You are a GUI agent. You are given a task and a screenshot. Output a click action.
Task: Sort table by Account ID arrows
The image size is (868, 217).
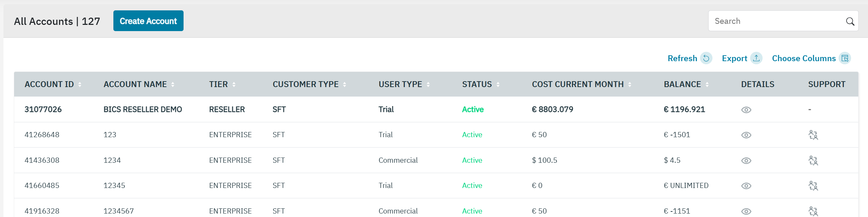(80, 85)
